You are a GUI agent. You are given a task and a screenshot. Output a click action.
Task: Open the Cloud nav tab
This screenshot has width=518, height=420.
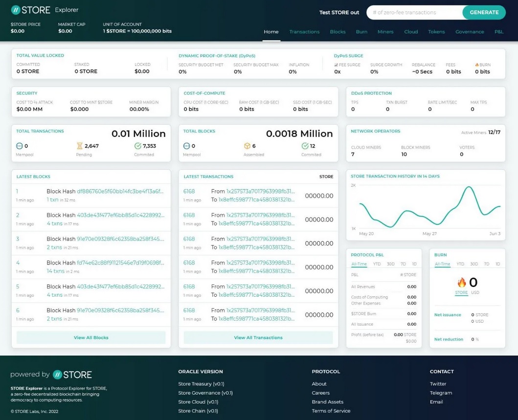pyautogui.click(x=411, y=32)
